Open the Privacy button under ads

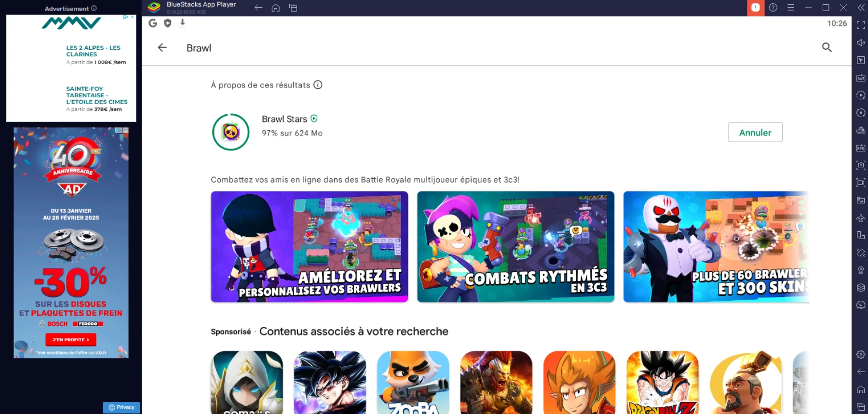[x=122, y=407]
